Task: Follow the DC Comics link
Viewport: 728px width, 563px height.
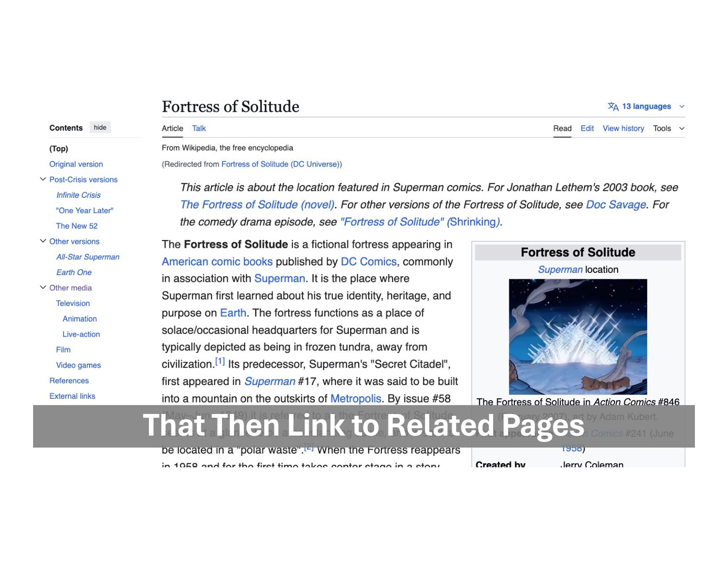Action: [369, 262]
